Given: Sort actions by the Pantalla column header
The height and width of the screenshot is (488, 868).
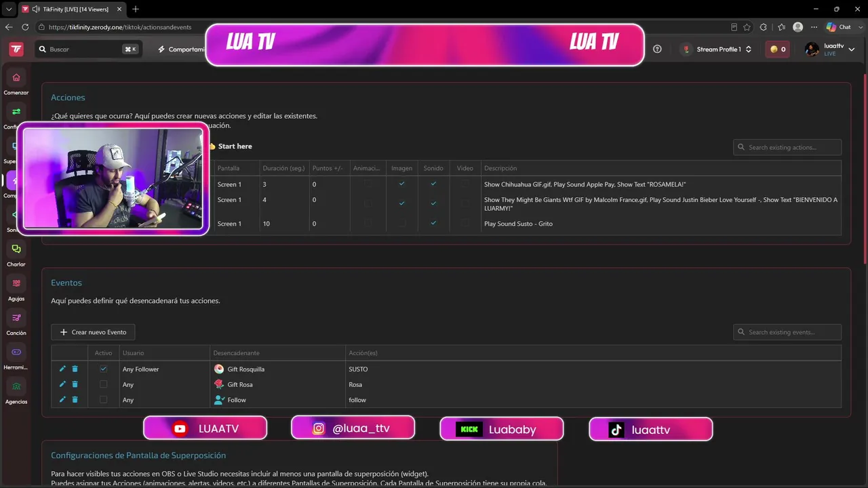Looking at the screenshot, I should pyautogui.click(x=229, y=168).
